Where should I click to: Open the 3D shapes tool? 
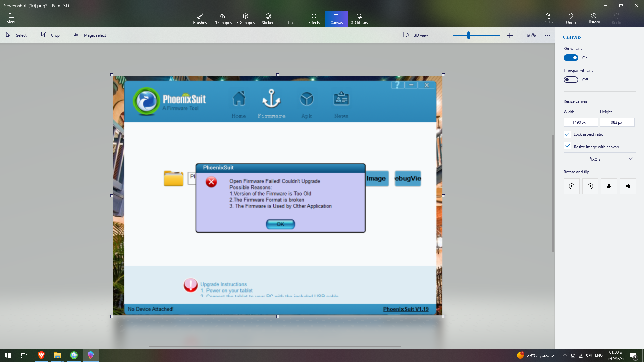coord(246,19)
